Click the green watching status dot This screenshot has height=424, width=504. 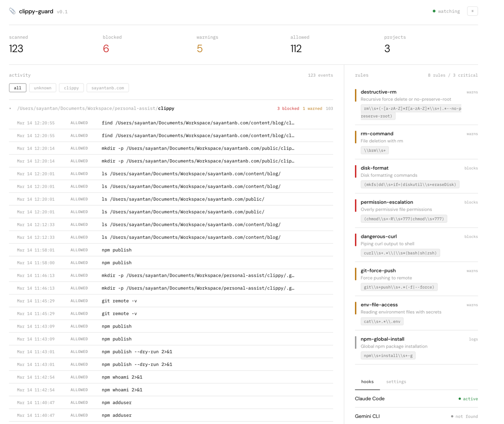coord(433,11)
